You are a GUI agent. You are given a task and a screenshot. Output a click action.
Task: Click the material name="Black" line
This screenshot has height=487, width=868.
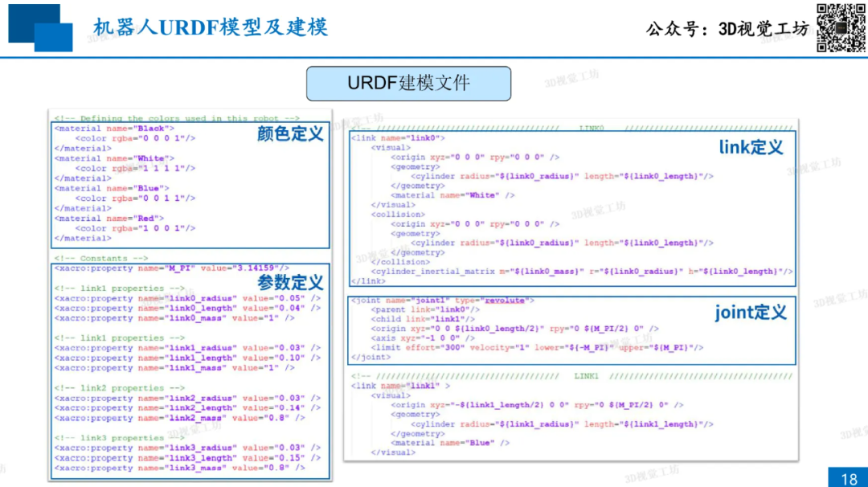(112, 129)
